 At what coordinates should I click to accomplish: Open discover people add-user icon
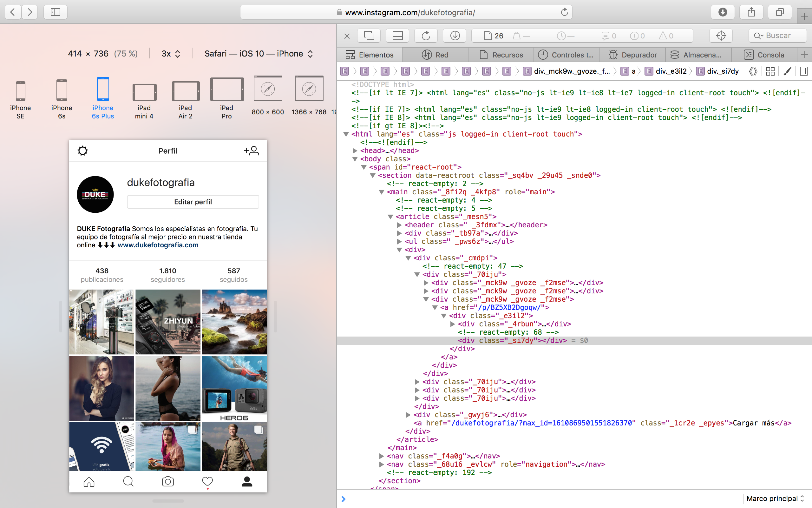(251, 150)
